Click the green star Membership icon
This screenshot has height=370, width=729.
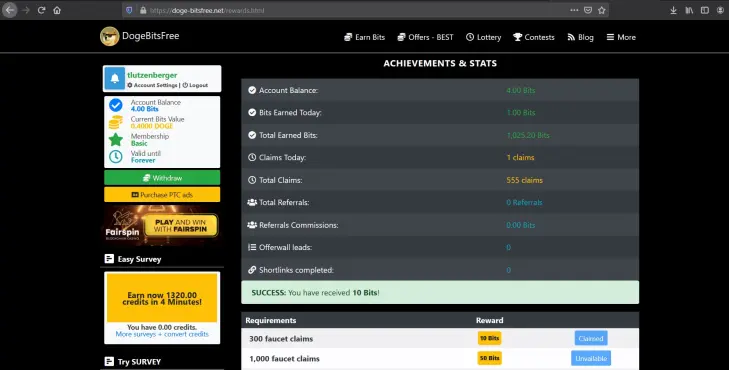tap(116, 139)
